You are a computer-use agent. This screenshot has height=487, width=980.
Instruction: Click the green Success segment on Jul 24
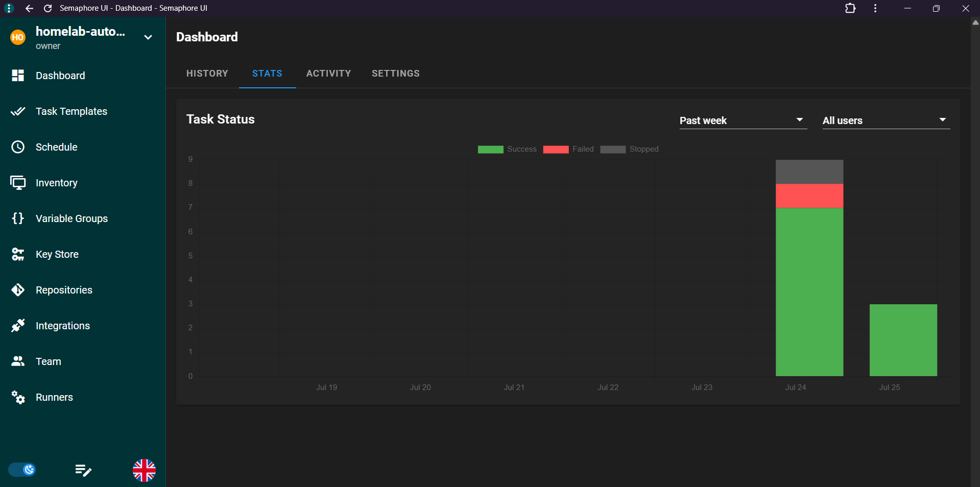[809, 292]
